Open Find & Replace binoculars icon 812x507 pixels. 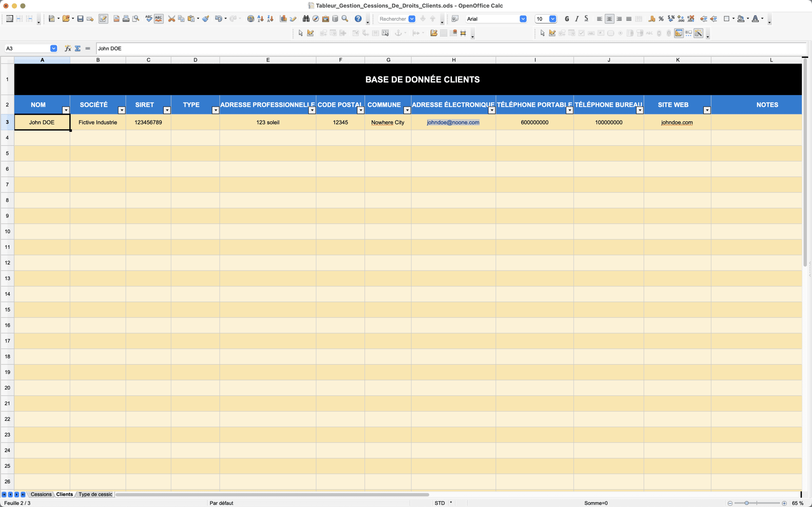(306, 19)
